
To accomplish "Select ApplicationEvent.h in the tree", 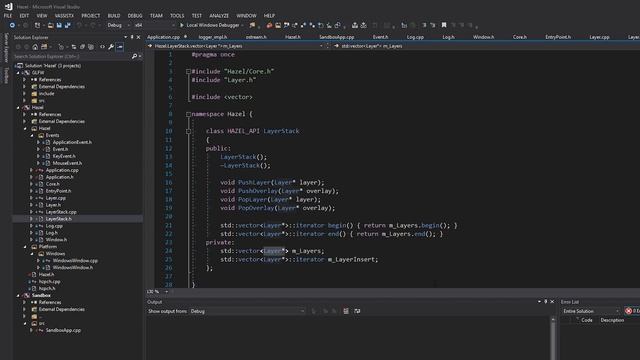I will tap(72, 142).
